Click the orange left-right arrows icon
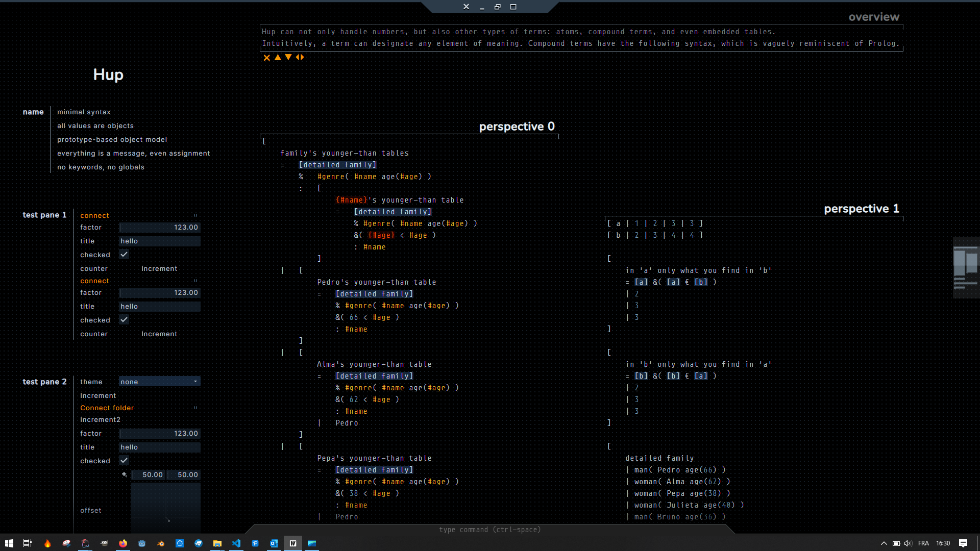This screenshot has height=551, width=980. 300,58
